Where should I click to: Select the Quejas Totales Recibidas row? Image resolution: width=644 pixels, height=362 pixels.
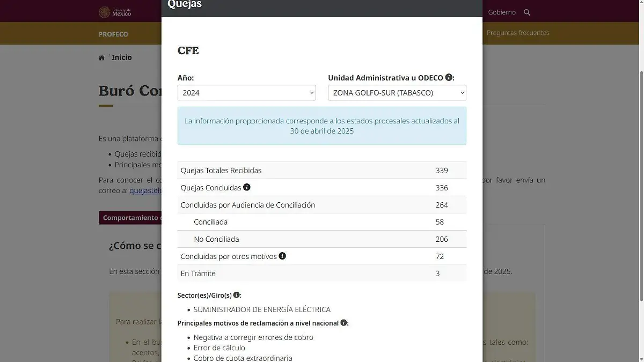tap(321, 171)
